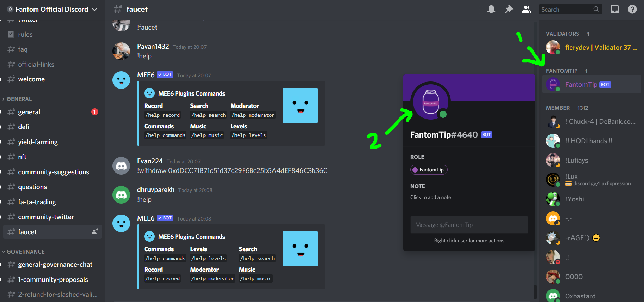
Task: Click the Message @FantomTip field
Action: click(x=469, y=225)
